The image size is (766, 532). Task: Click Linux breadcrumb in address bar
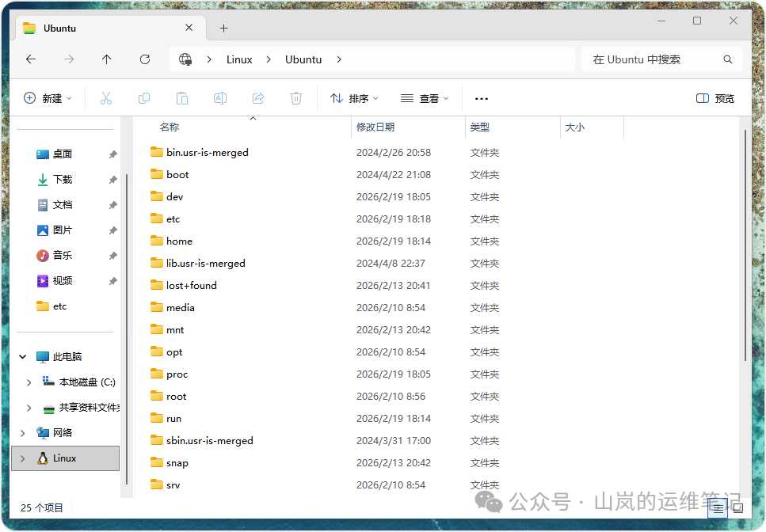tap(239, 59)
